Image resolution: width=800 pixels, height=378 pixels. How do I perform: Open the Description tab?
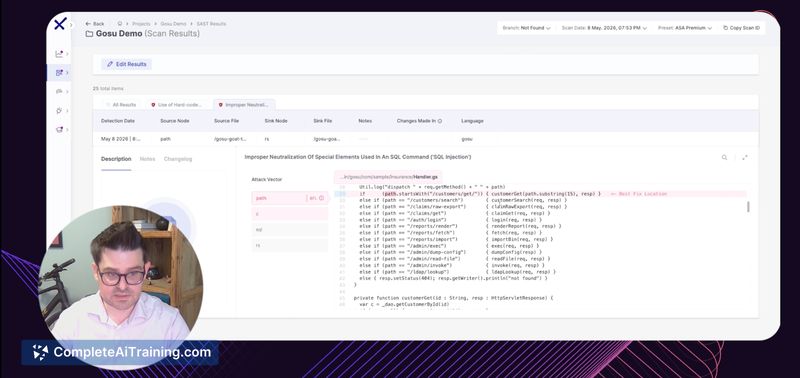116,159
